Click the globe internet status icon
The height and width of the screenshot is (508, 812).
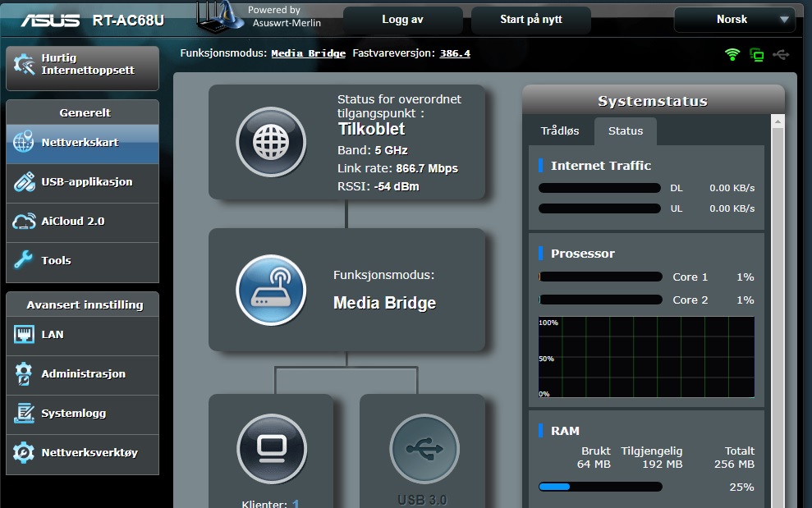271,142
